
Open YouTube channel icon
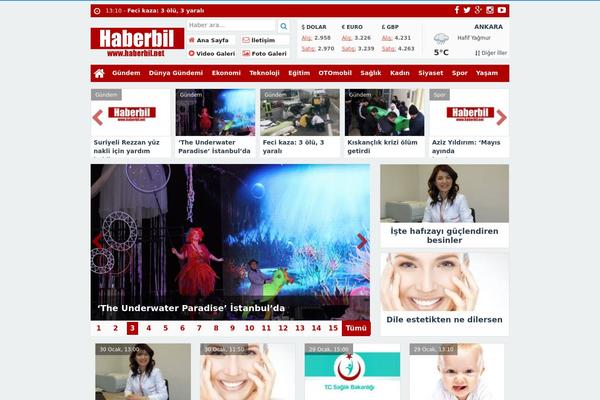(x=502, y=10)
